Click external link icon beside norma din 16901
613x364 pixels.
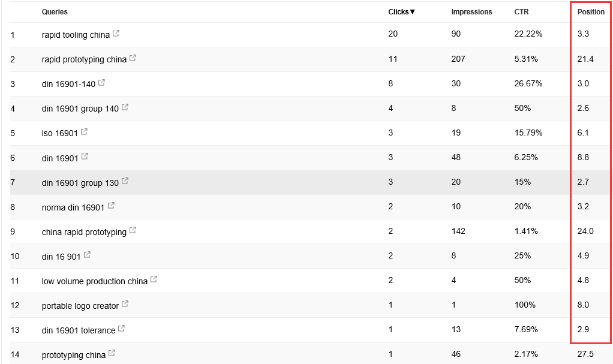click(111, 206)
